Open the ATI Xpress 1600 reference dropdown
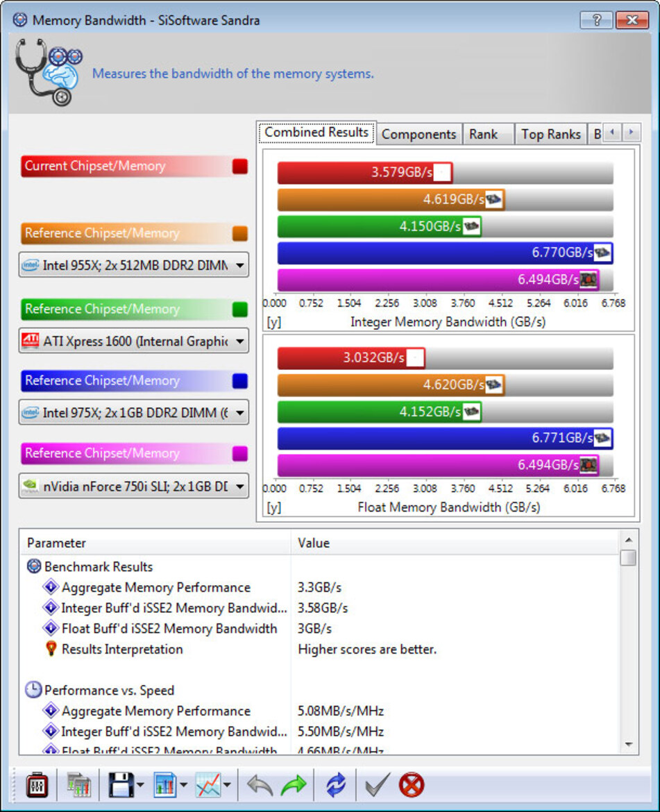The width and height of the screenshot is (660, 812). click(133, 341)
